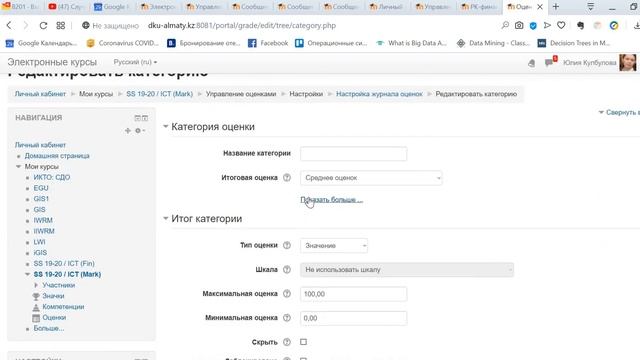Click the heart bookmark icon
The width and height of the screenshot is (640, 360).
pyautogui.click(x=561, y=25)
